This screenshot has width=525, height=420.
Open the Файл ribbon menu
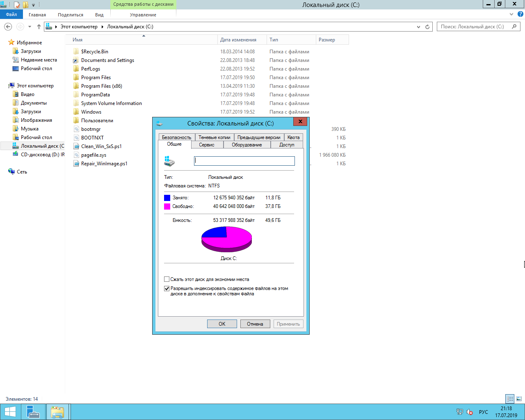(x=11, y=14)
